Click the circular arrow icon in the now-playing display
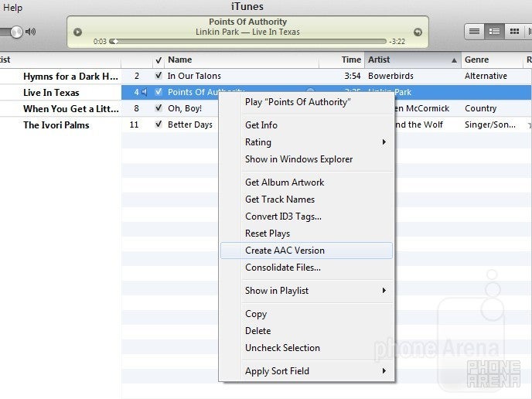 418,32
